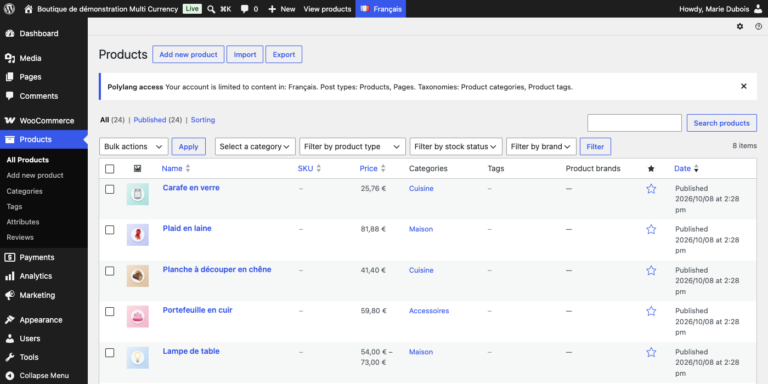768x384 pixels.
Task: Open the help question mark icon
Action: (x=758, y=26)
